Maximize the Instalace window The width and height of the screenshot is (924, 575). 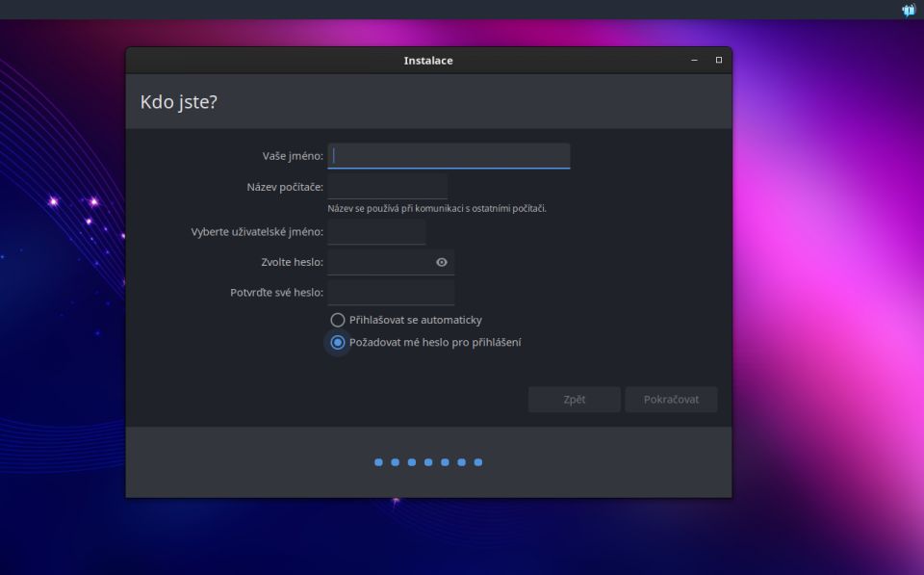(719, 60)
